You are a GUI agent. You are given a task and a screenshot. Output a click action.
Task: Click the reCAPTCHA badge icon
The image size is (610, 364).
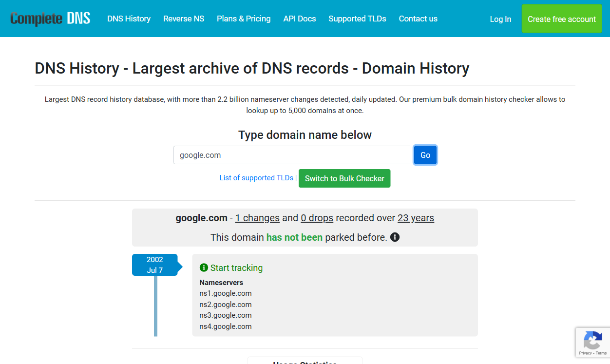[592, 340]
